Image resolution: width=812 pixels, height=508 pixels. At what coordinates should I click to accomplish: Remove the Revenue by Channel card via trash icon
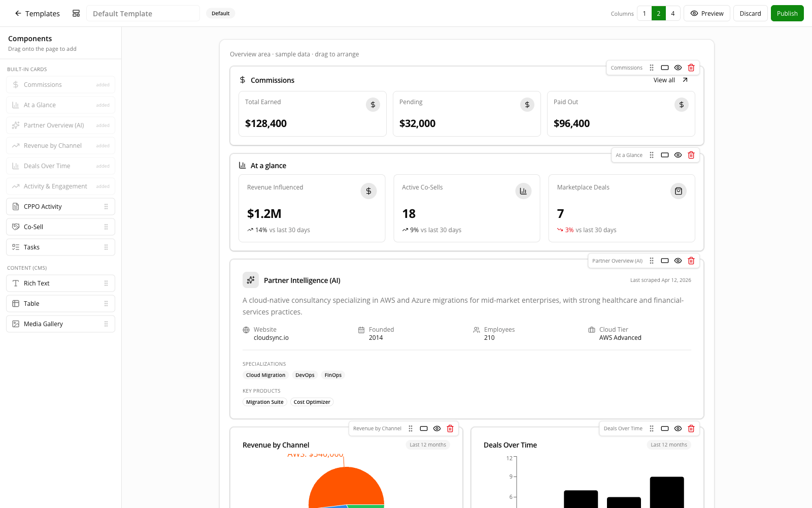point(450,429)
